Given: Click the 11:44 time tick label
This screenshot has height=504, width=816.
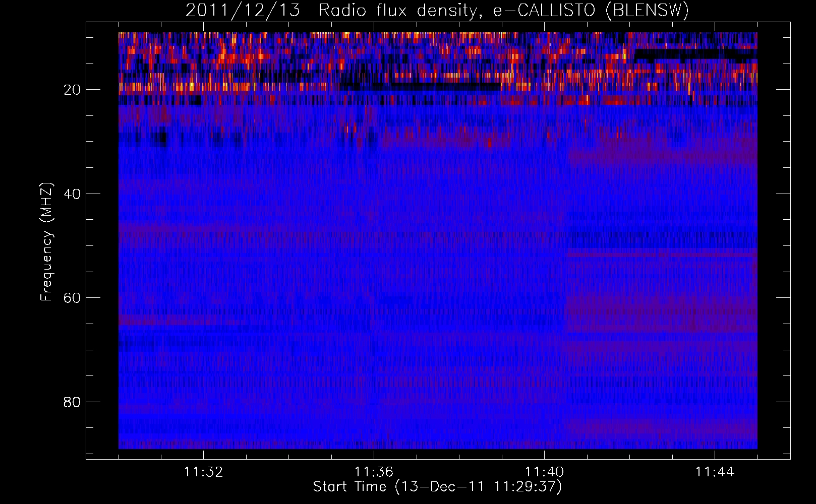Looking at the screenshot, I should click(x=715, y=472).
